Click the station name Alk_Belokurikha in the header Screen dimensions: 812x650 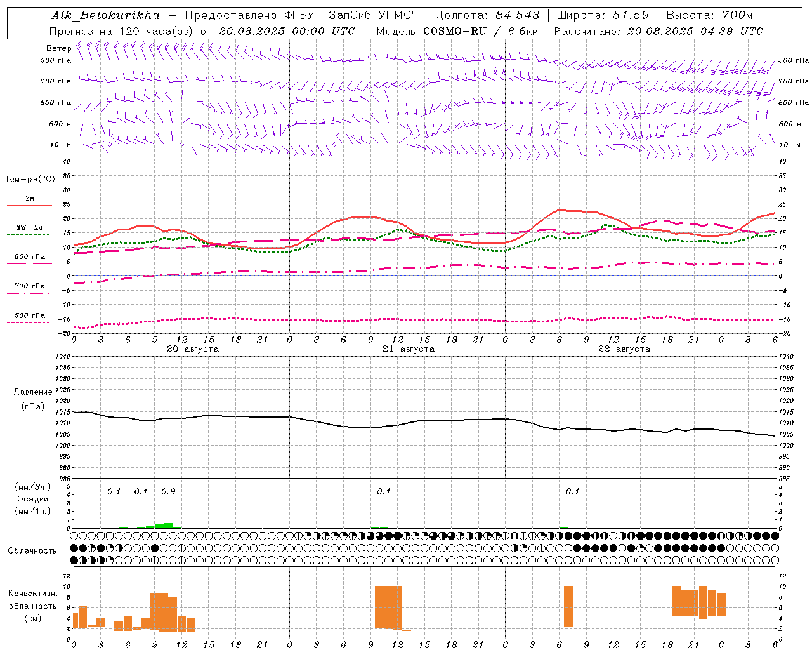(x=105, y=15)
